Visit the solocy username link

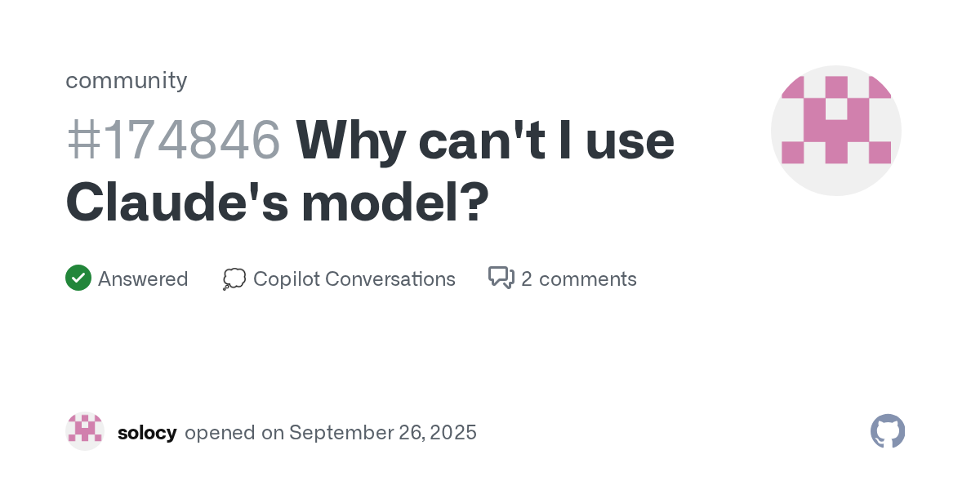point(147,433)
